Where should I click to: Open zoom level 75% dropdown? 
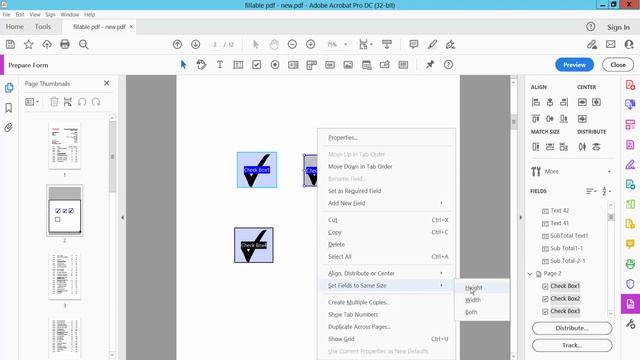[x=346, y=44]
